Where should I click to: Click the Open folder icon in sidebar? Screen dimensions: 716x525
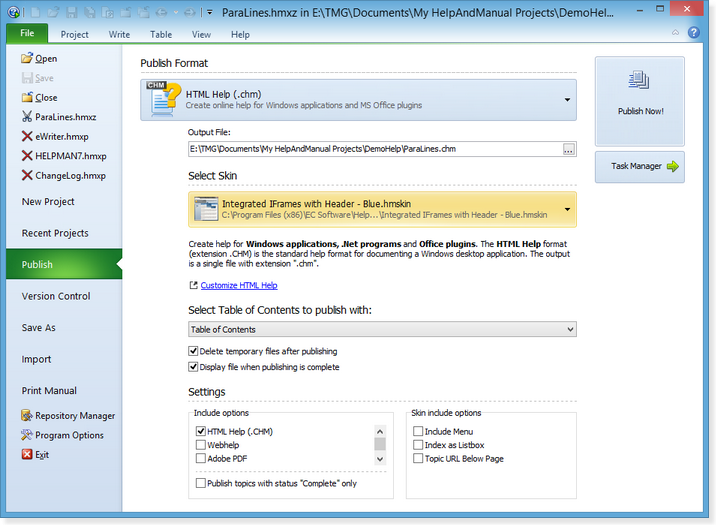click(27, 59)
